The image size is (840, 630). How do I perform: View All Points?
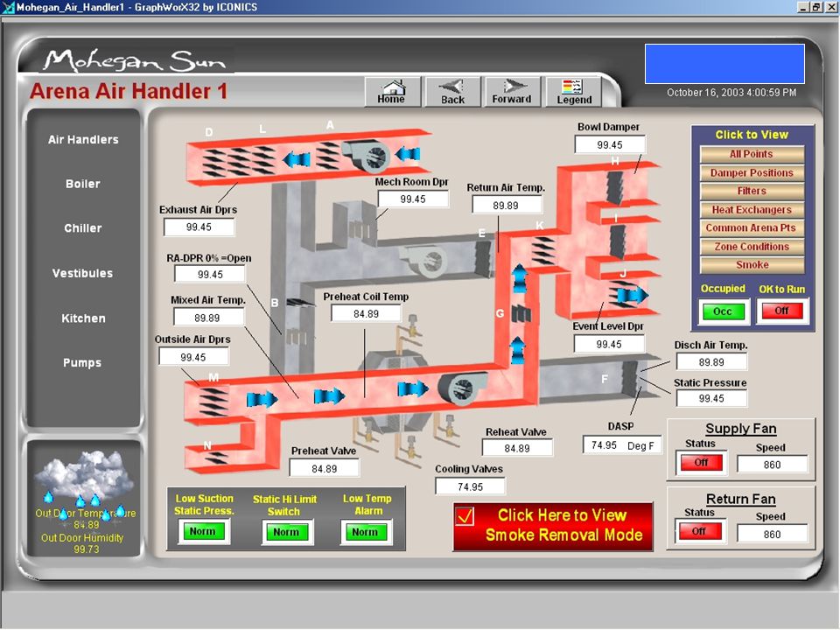(x=752, y=154)
